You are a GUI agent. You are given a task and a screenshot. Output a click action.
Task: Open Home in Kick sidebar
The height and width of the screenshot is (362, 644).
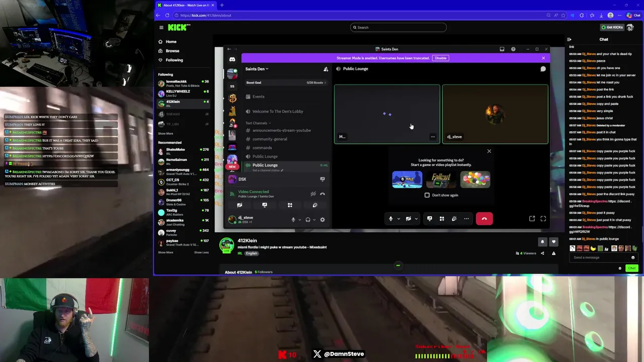point(171,42)
